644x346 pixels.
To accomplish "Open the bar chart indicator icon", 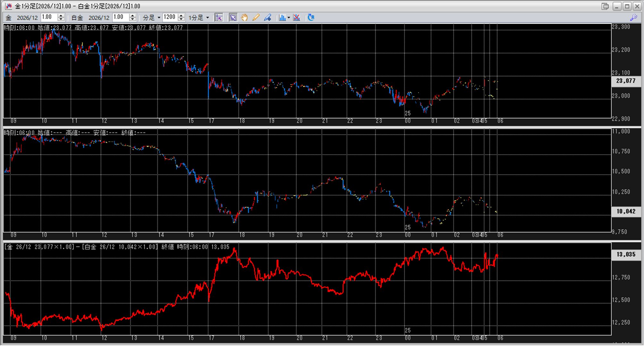I will pos(282,18).
